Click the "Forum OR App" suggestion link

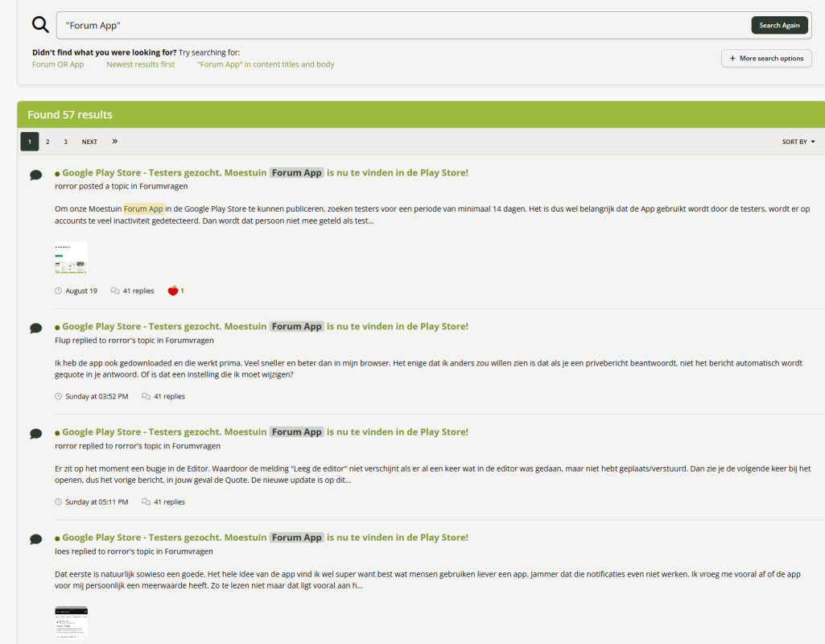[x=58, y=64]
